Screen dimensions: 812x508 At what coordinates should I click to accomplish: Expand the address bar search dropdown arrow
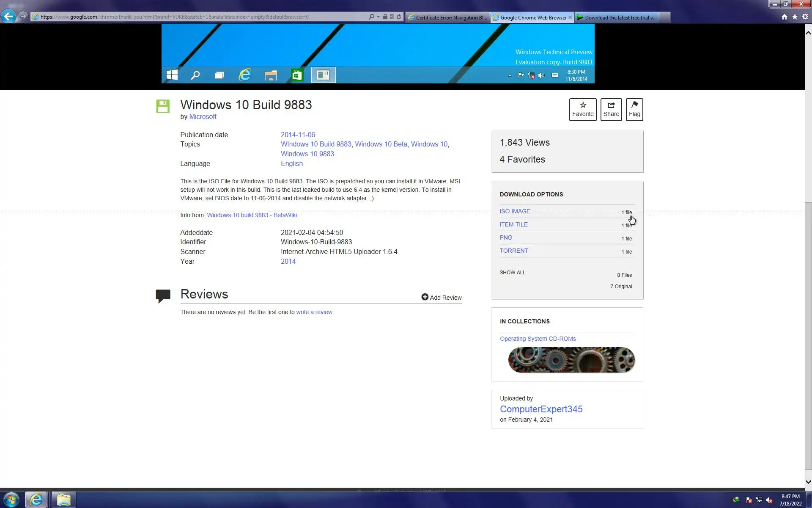[x=378, y=17]
